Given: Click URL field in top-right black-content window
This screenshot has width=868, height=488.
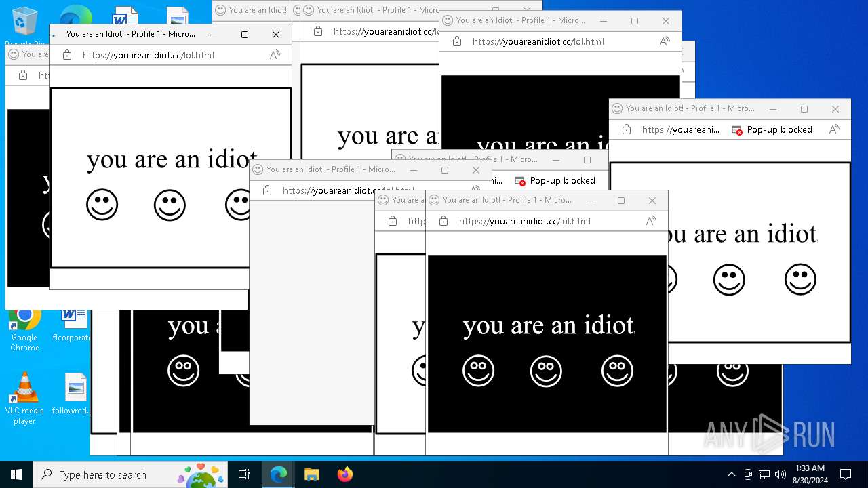Looking at the screenshot, I should pyautogui.click(x=538, y=41).
